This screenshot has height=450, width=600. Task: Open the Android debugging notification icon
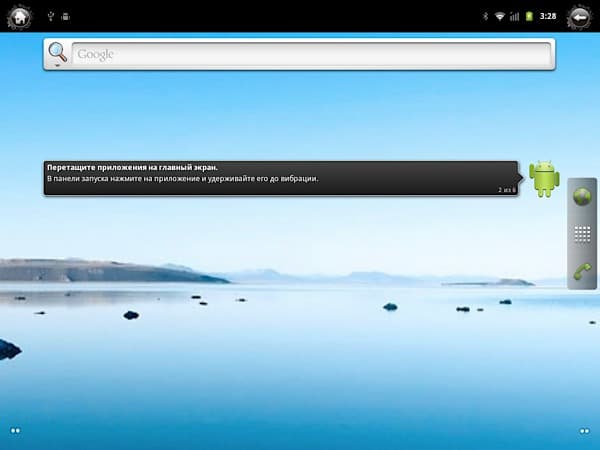pos(66,16)
